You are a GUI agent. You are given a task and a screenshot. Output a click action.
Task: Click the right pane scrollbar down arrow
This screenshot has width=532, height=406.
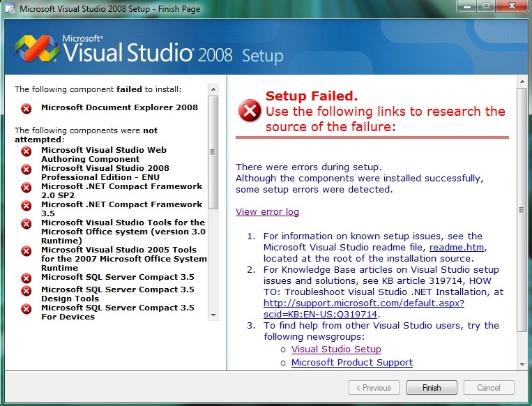coord(522,364)
